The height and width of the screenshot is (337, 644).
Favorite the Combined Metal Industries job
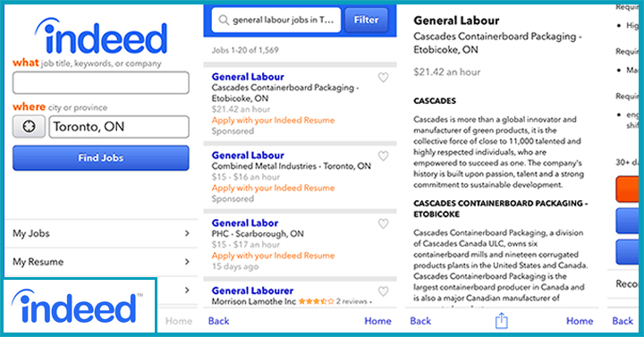(x=383, y=156)
